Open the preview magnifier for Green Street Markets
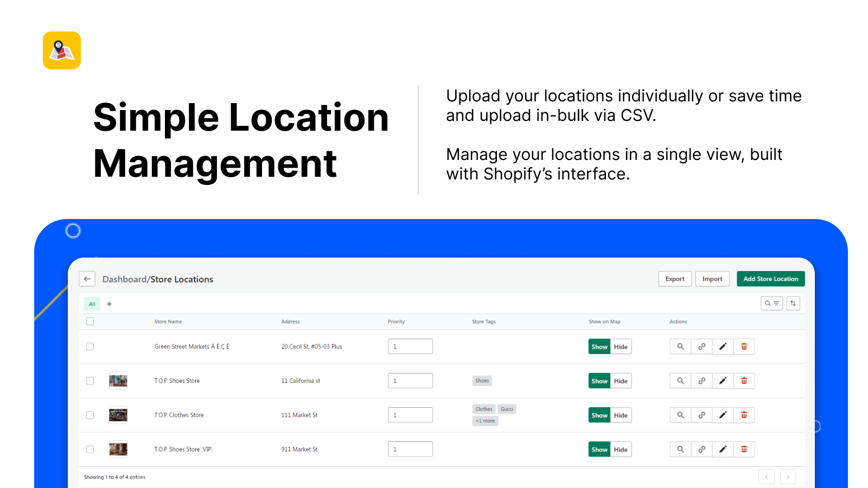Image resolution: width=868 pixels, height=488 pixels. coord(680,346)
